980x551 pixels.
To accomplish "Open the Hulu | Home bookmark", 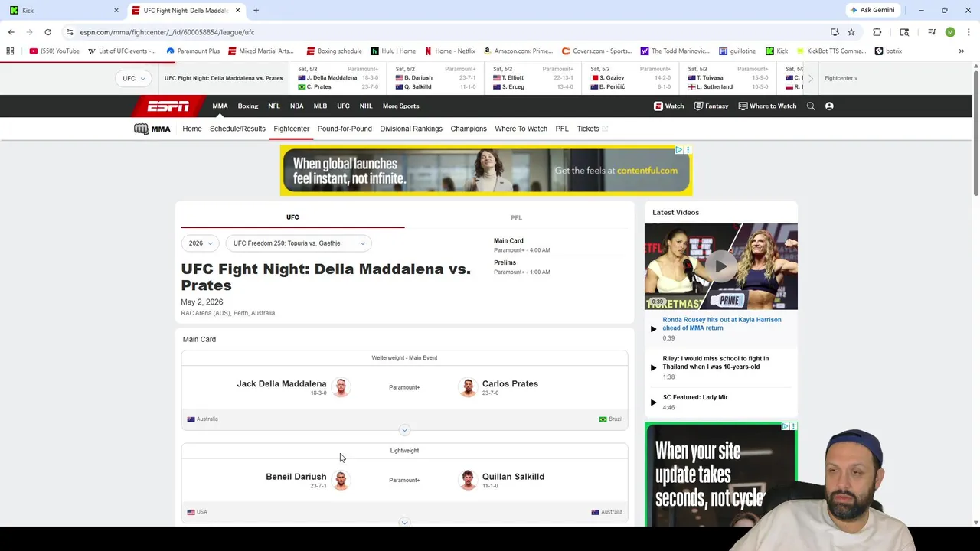I will coord(393,51).
